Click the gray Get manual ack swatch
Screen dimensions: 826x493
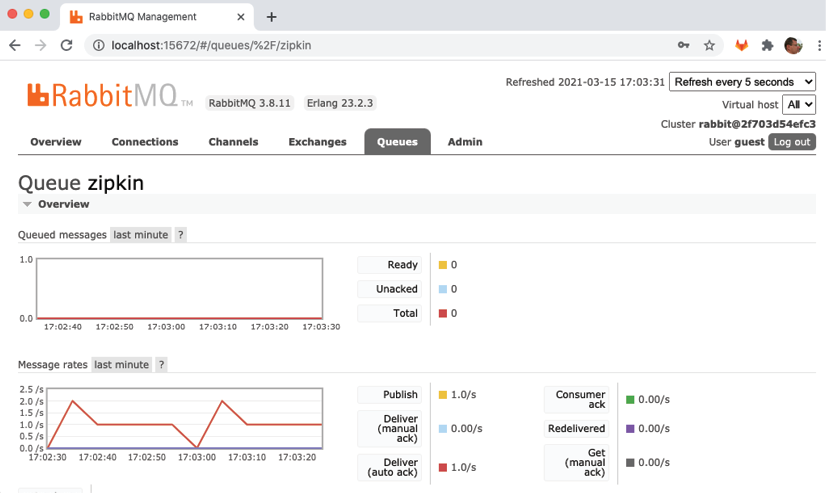(630, 463)
